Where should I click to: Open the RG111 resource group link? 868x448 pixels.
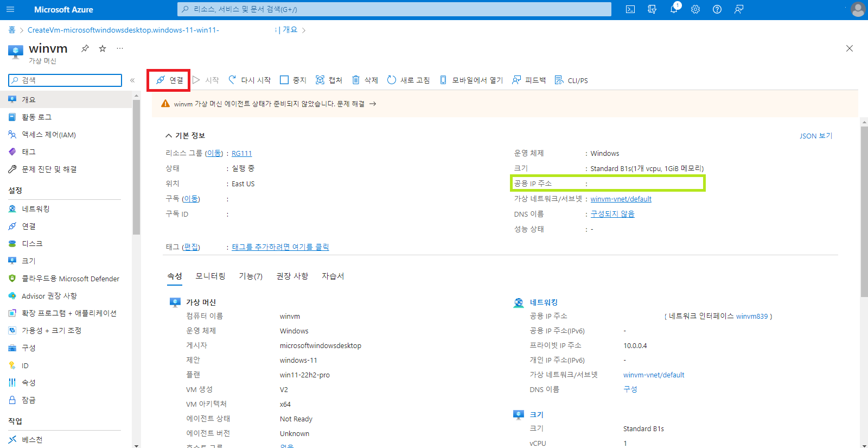(241, 154)
